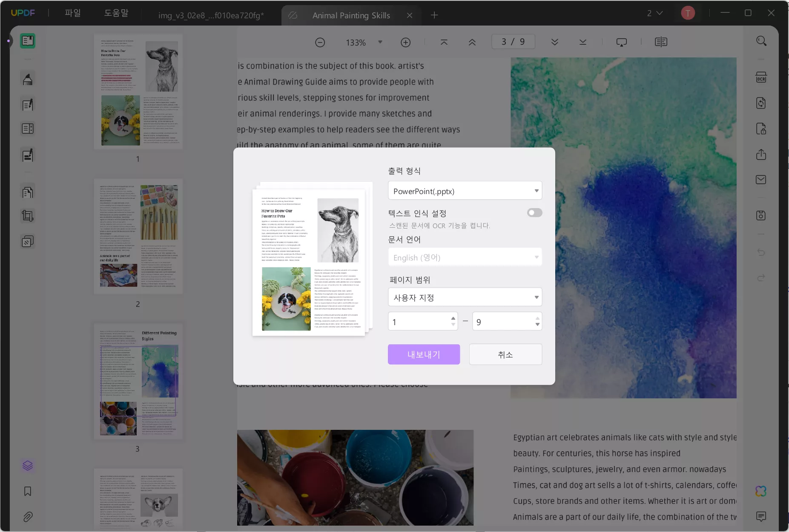Click the zoom percentage 133% value
Image resolution: width=789 pixels, height=532 pixels.
(x=356, y=43)
